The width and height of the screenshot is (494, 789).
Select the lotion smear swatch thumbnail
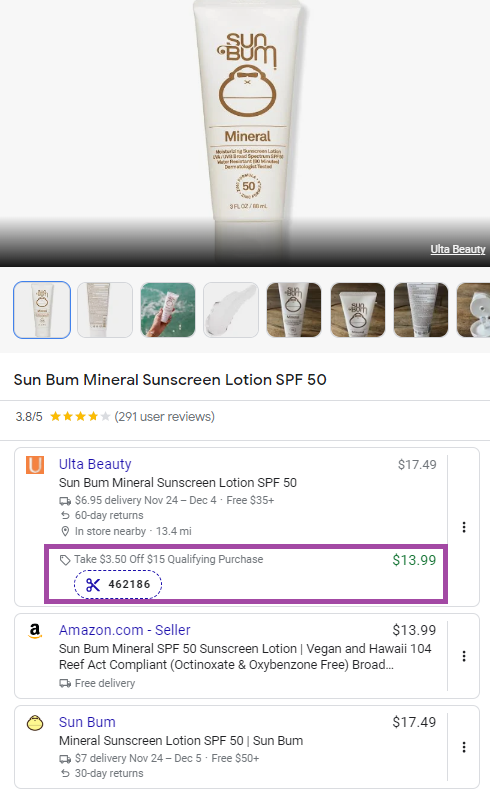click(x=231, y=310)
